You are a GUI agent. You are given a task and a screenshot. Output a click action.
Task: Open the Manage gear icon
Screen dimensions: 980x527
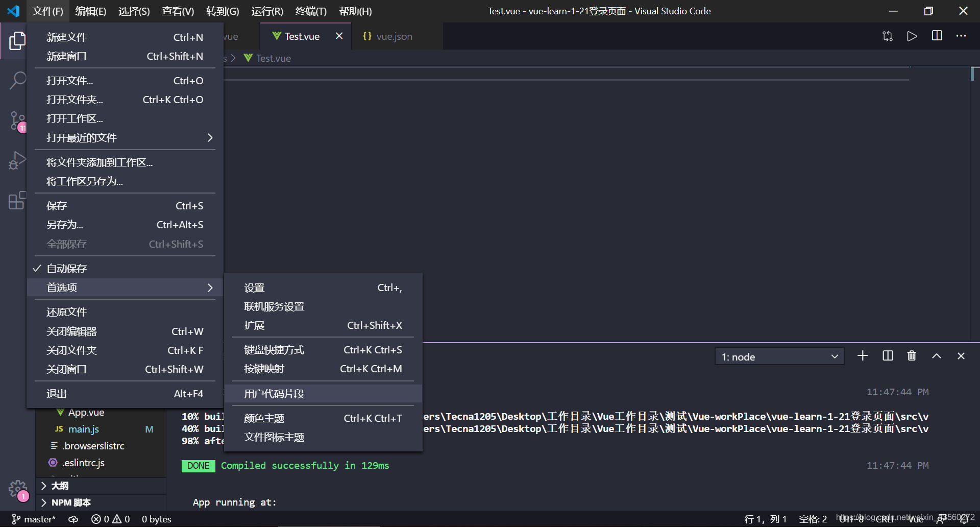click(x=17, y=489)
